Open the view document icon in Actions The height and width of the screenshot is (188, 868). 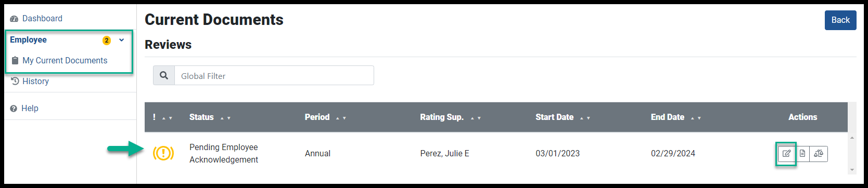click(802, 154)
